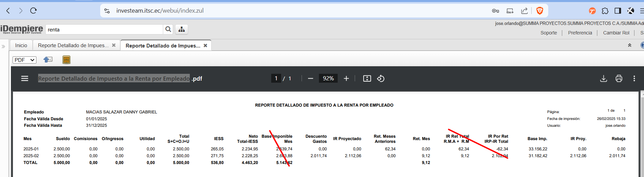Rotate the PDF document counterclockwise
Screen dimensions: 644x177
tap(381, 79)
